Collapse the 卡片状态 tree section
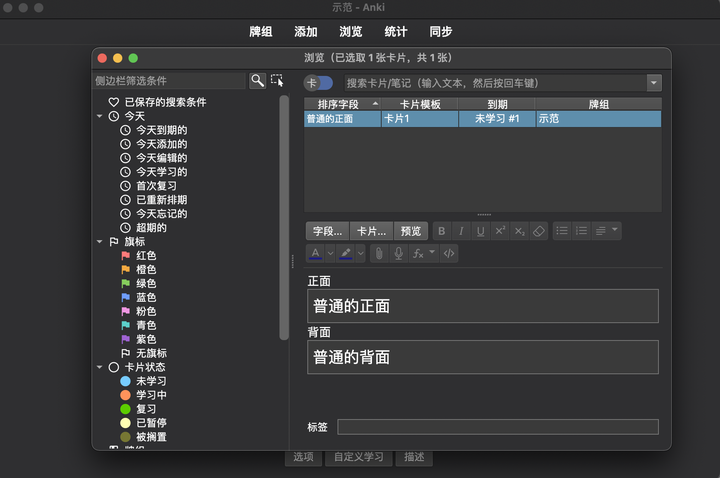Image resolution: width=720 pixels, height=478 pixels. pyautogui.click(x=99, y=367)
